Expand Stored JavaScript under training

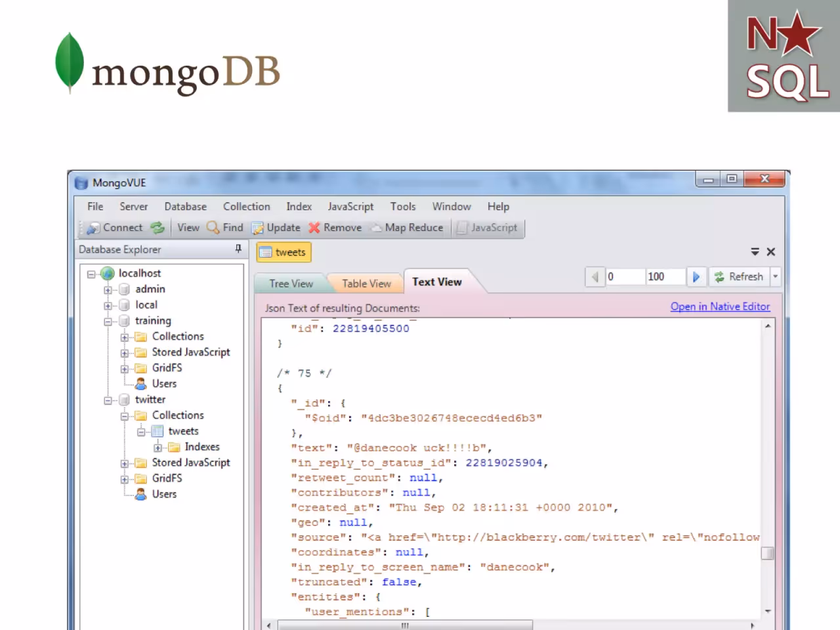click(x=124, y=353)
